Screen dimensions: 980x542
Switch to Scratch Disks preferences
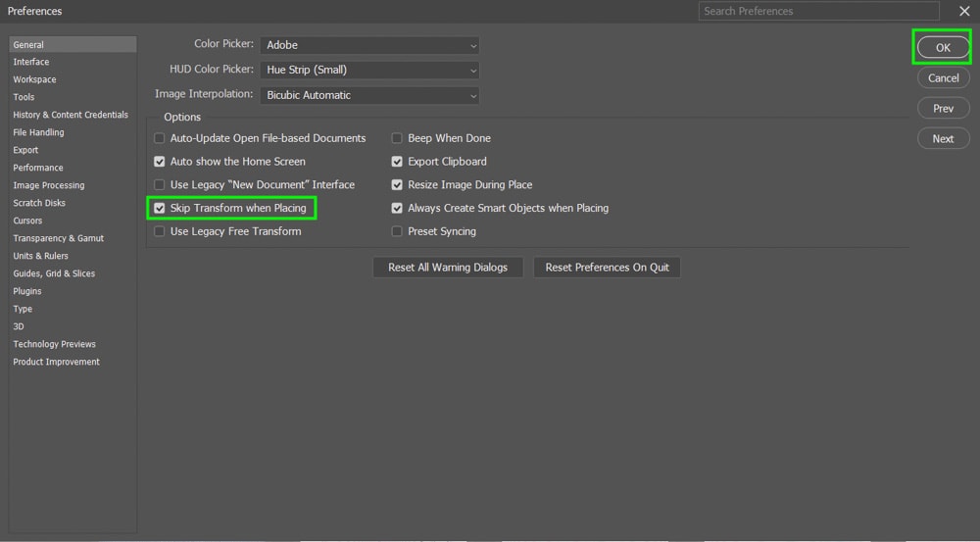tap(39, 203)
